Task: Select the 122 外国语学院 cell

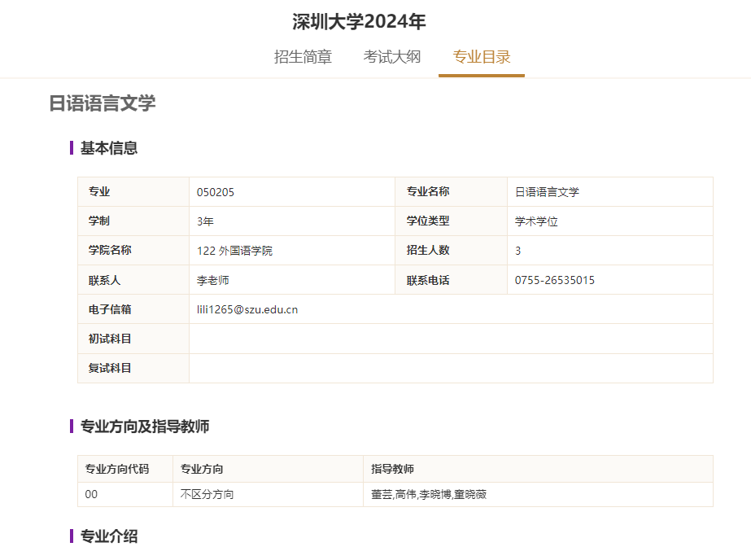Action: tap(291, 251)
